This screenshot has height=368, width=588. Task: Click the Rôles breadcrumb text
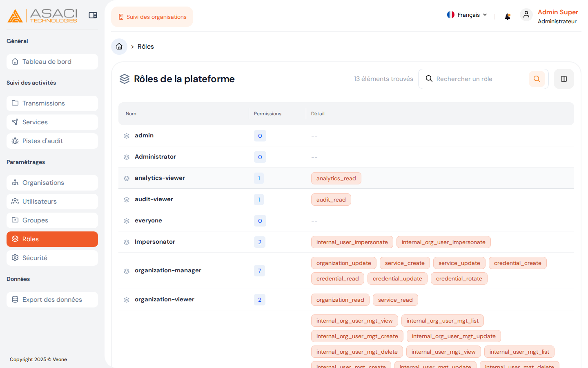tap(146, 47)
